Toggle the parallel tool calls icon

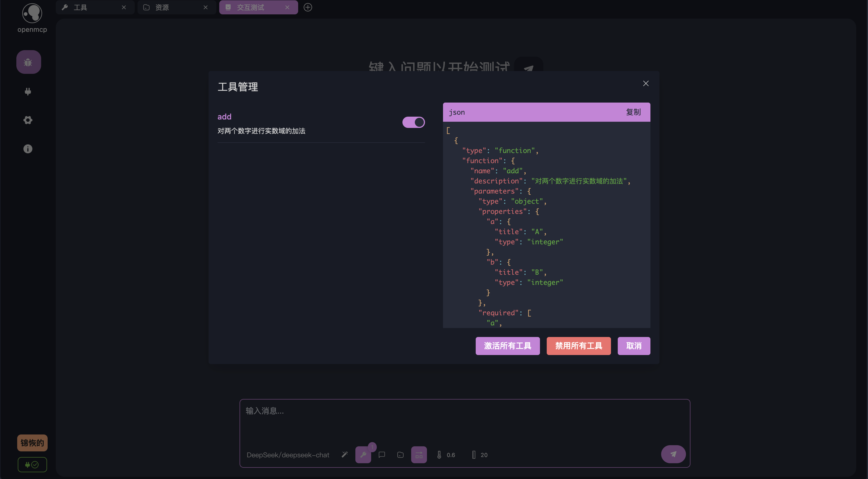click(x=419, y=455)
